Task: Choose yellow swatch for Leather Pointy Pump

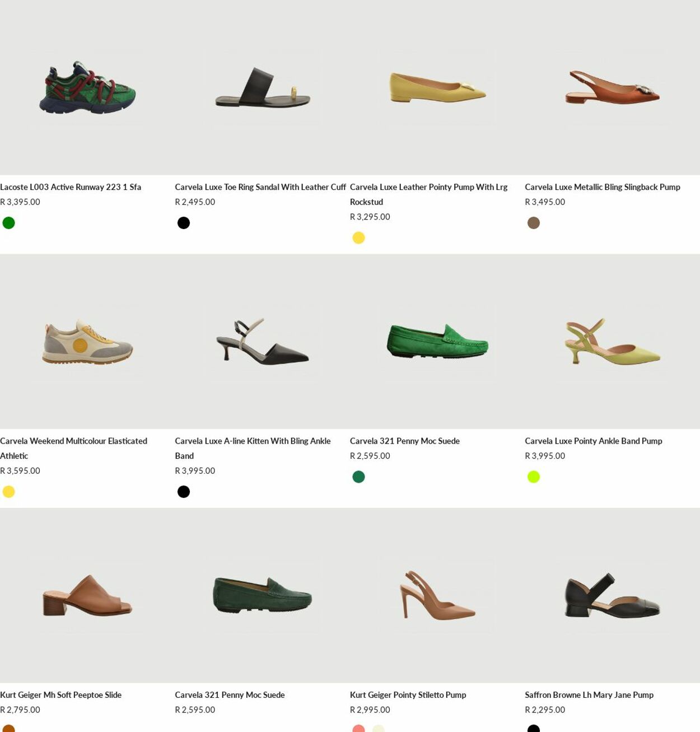Action: (x=358, y=238)
